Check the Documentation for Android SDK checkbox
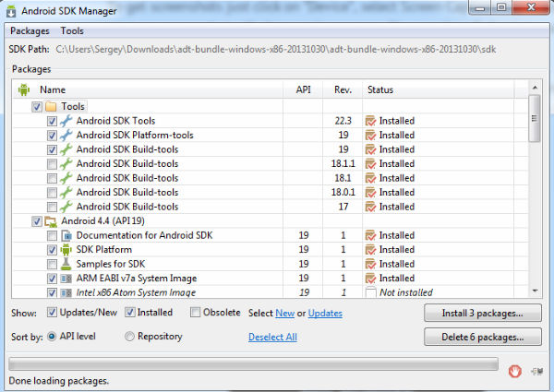This screenshot has width=554, height=392. (52, 235)
